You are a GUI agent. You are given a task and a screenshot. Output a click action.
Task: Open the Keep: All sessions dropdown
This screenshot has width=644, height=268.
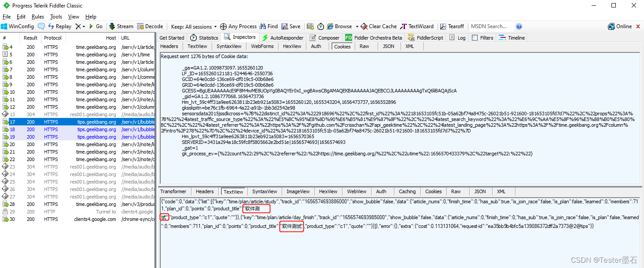point(194,26)
